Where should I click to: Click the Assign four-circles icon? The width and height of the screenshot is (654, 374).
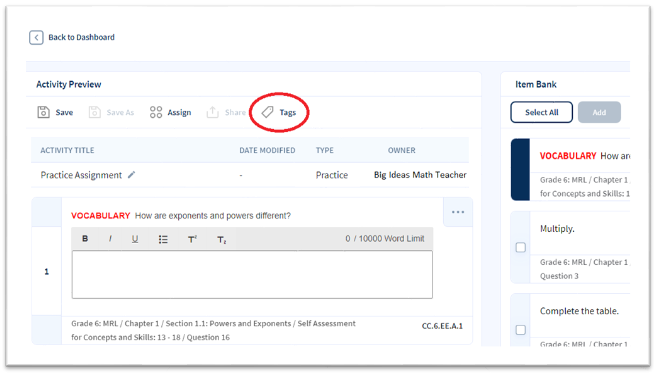[x=156, y=112]
